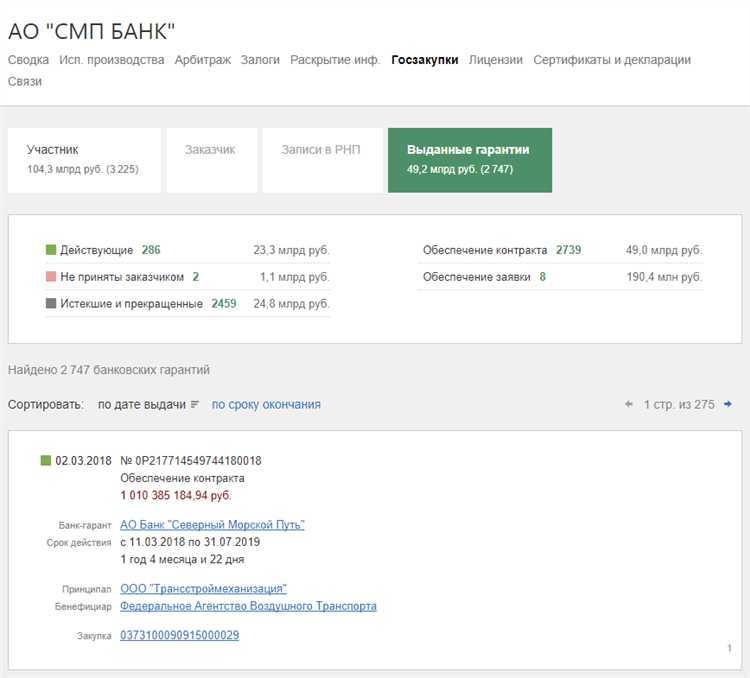750x678 pixels.
Task: Open the Залоги tab
Action: pyautogui.click(x=260, y=60)
